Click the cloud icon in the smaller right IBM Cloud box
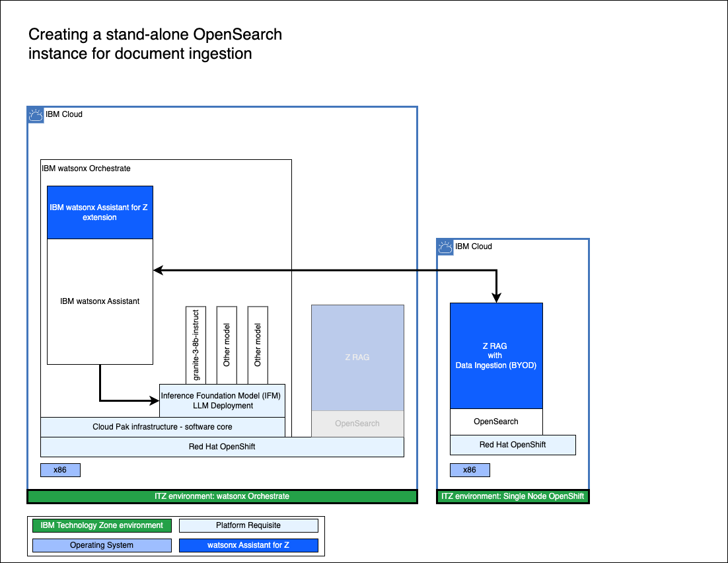The image size is (728, 563). click(x=445, y=247)
